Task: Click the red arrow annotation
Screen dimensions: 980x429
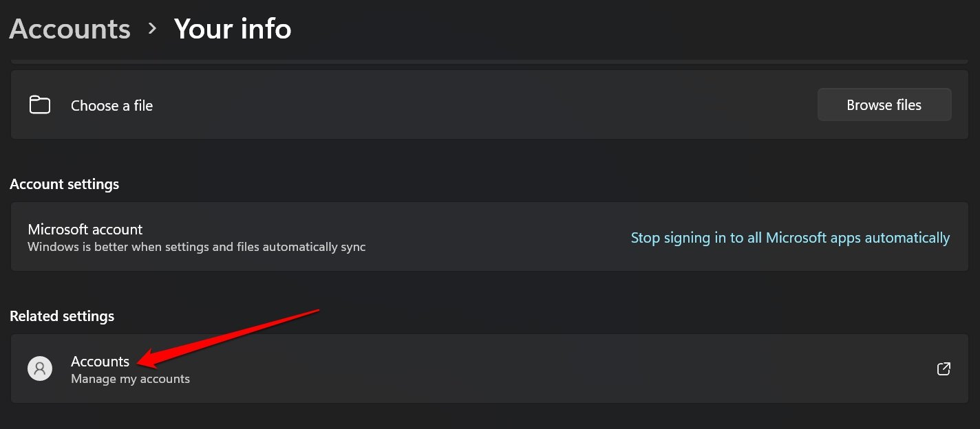Action: click(x=227, y=337)
